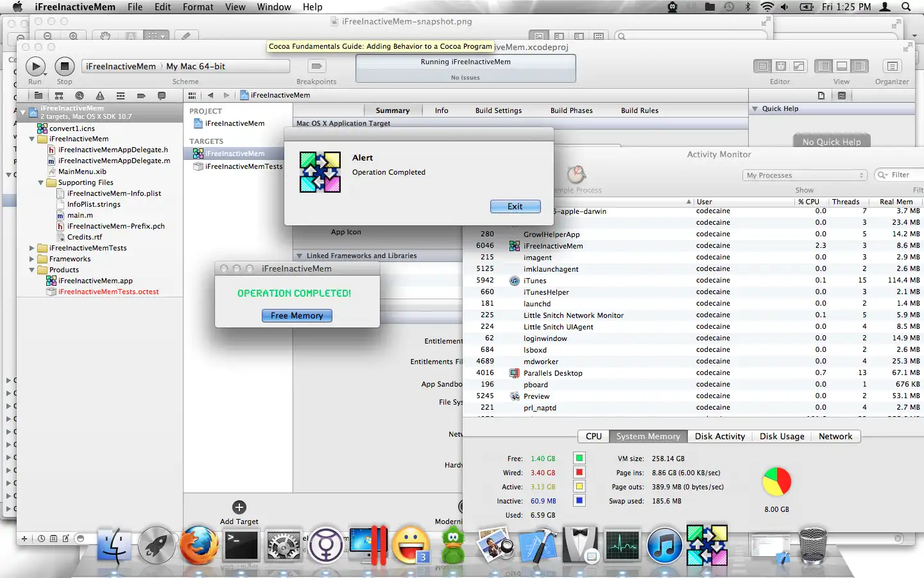Select the Network tab in Activity Monitor
Image resolution: width=924 pixels, height=578 pixels.
(x=835, y=436)
